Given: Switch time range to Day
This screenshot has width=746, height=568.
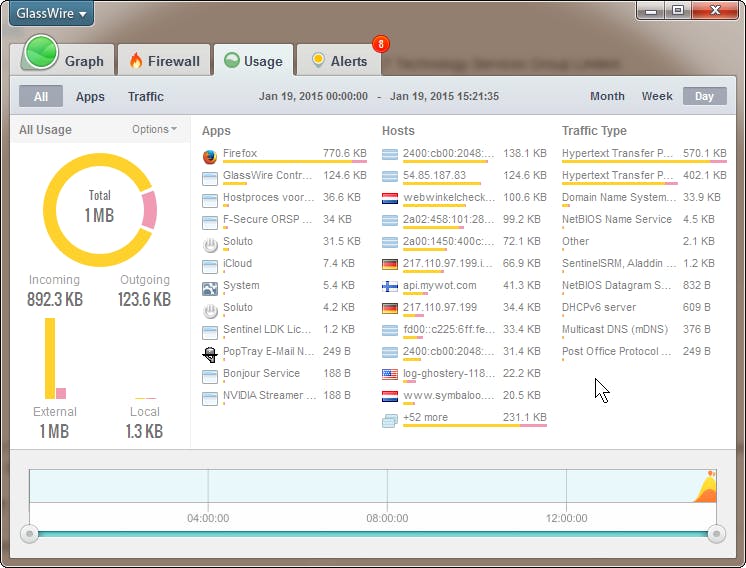Looking at the screenshot, I should click(x=705, y=96).
